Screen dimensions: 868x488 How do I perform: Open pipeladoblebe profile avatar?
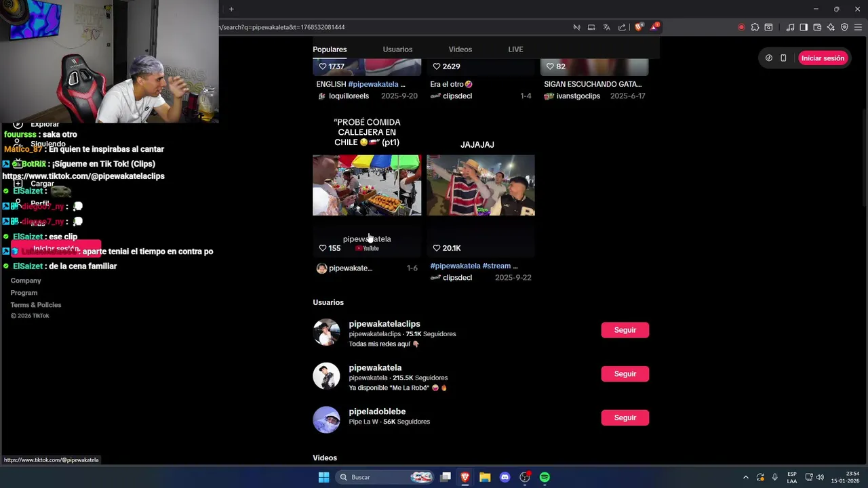pyautogui.click(x=326, y=420)
